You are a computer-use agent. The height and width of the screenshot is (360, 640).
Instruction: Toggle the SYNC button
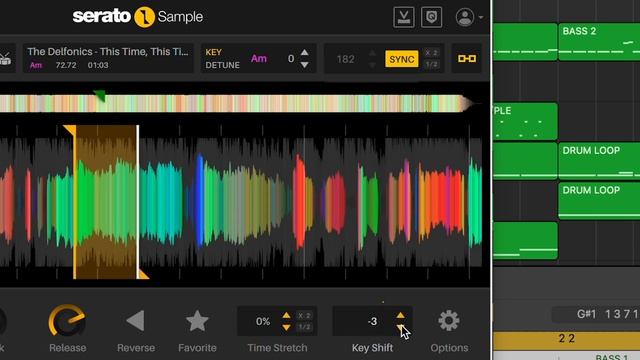402,59
